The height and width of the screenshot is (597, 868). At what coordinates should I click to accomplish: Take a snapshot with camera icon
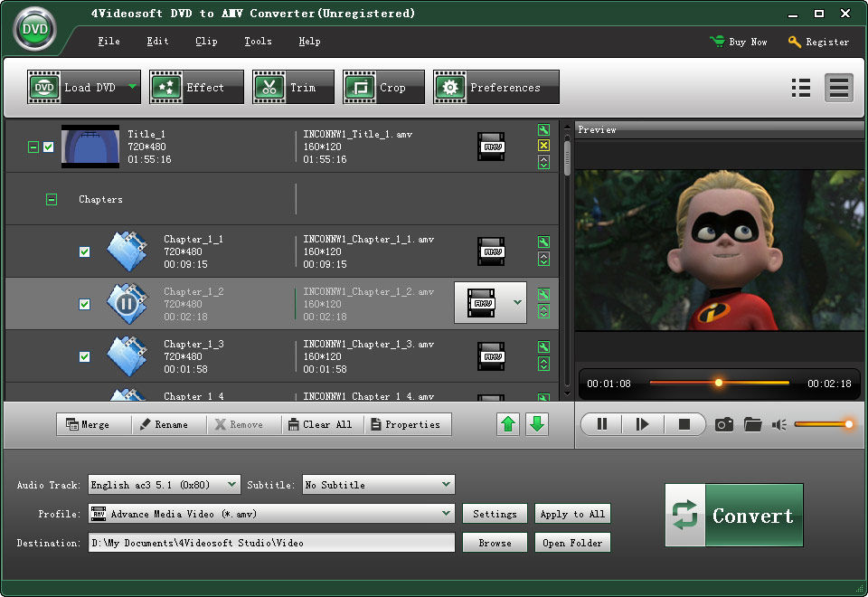click(724, 425)
